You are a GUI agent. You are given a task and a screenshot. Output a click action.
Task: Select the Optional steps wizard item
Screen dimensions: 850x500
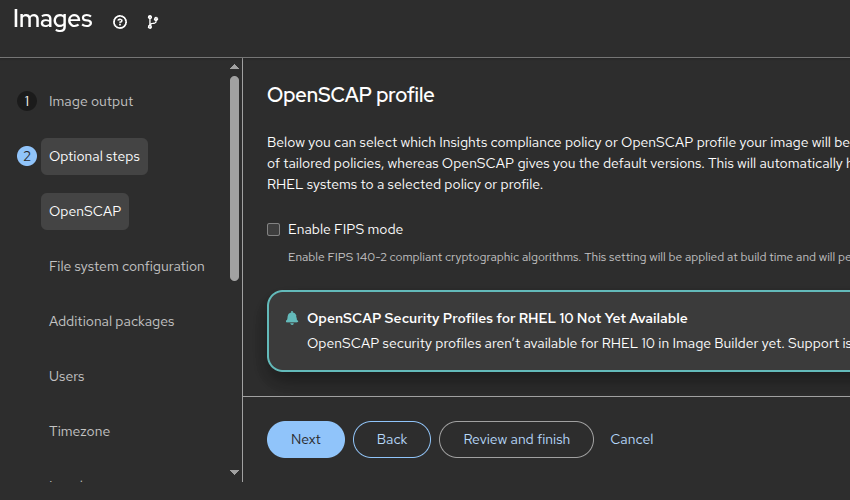point(94,156)
